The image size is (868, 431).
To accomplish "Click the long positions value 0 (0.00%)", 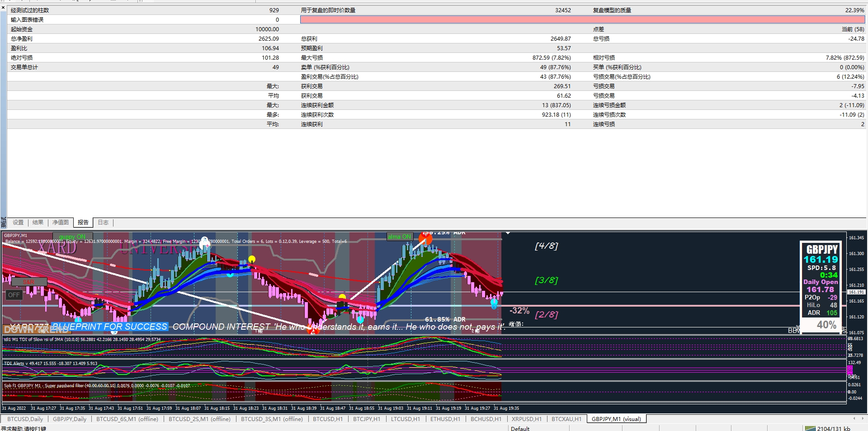I will (x=852, y=67).
